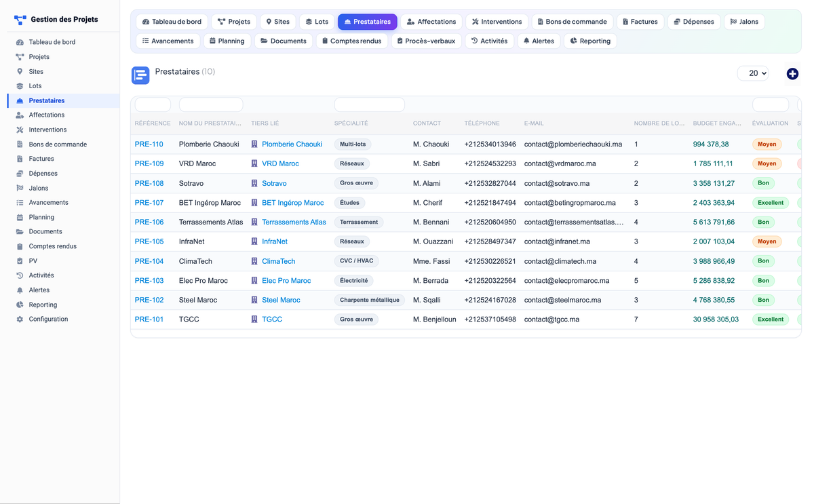814x504 pixels.
Task: Click the Jalons flag icon in sidebar
Action: [20, 188]
